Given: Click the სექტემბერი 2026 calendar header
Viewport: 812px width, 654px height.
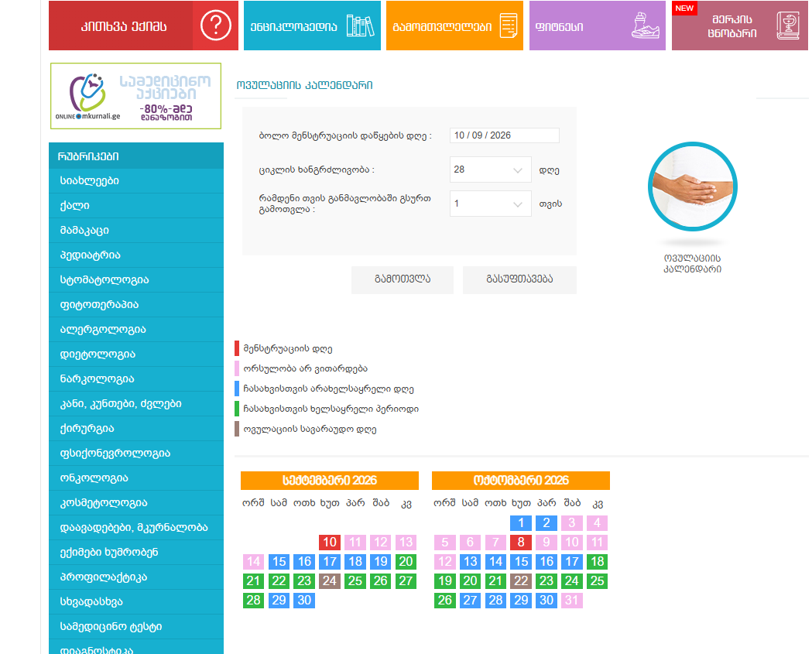Looking at the screenshot, I should [x=329, y=481].
